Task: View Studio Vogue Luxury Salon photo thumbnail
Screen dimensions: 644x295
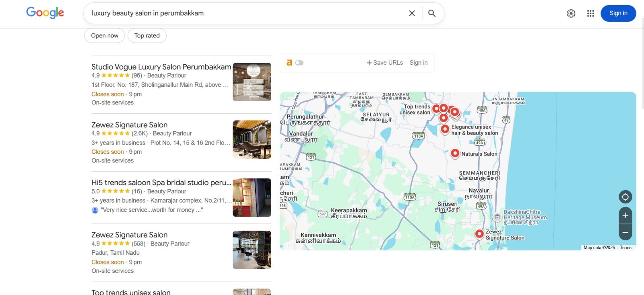Action: 252,82
